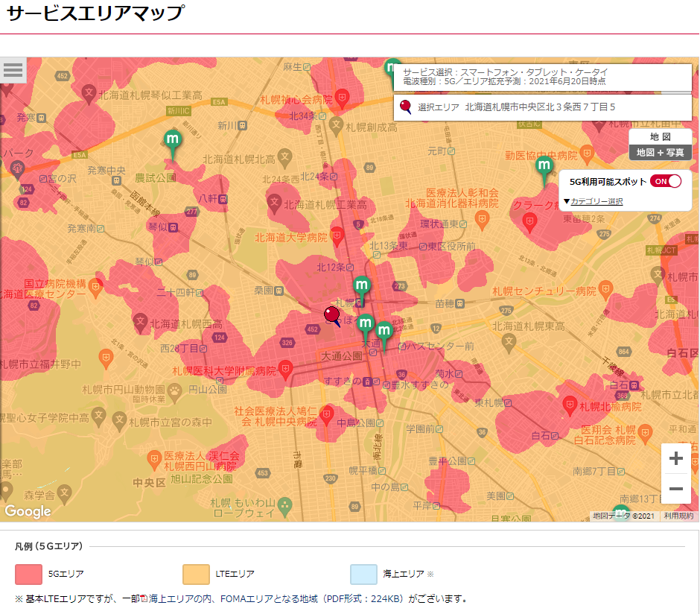Click the 大通公園 label on the map

tap(342, 356)
